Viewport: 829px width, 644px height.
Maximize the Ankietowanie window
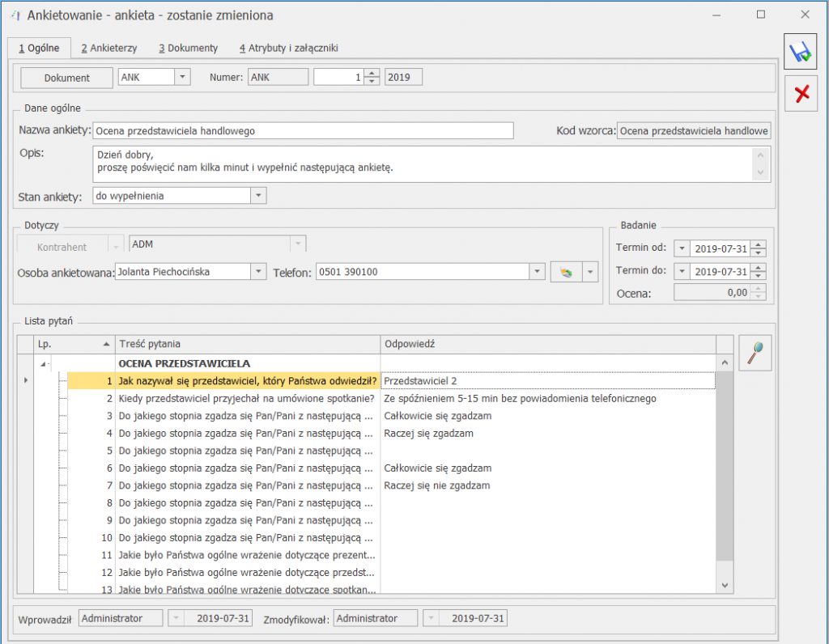pos(761,15)
